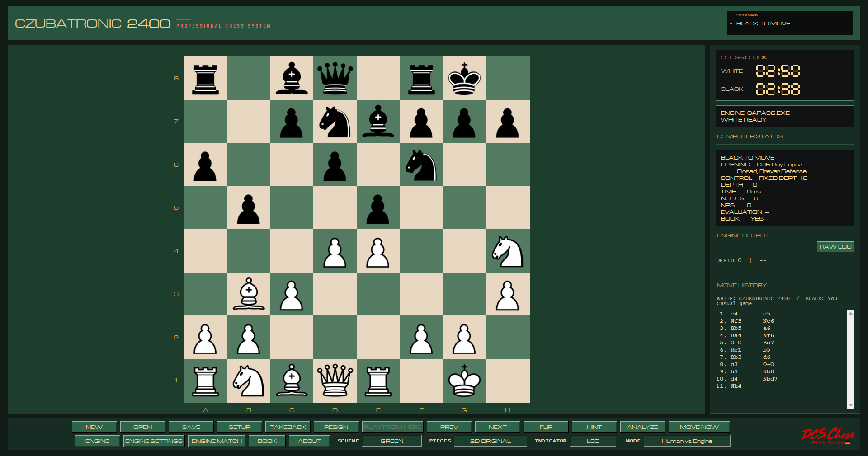Click the SAVE button
Screen dimensions: 868x456
click(191, 427)
